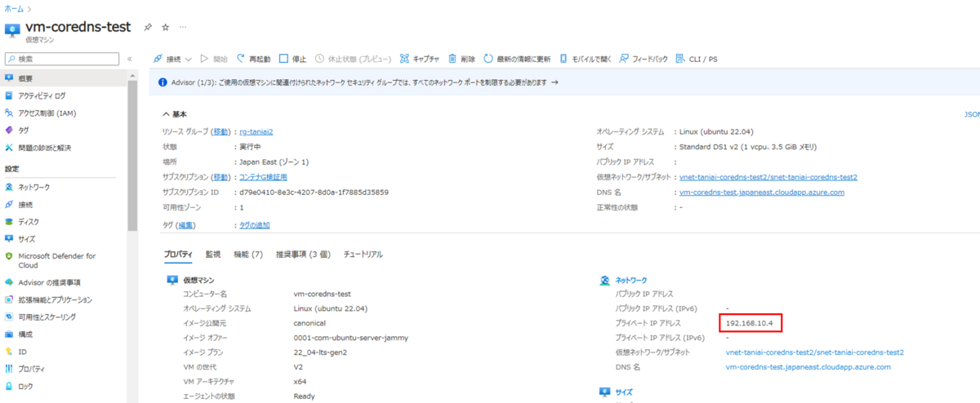
Task: Select 概要 in sidebar
Action: 64,78
